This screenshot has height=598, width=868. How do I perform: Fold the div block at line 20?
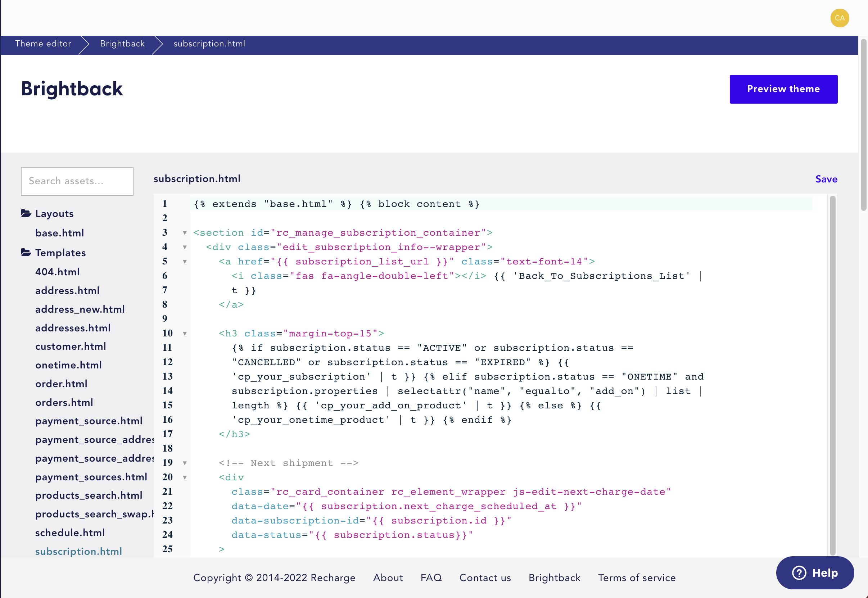[185, 477]
